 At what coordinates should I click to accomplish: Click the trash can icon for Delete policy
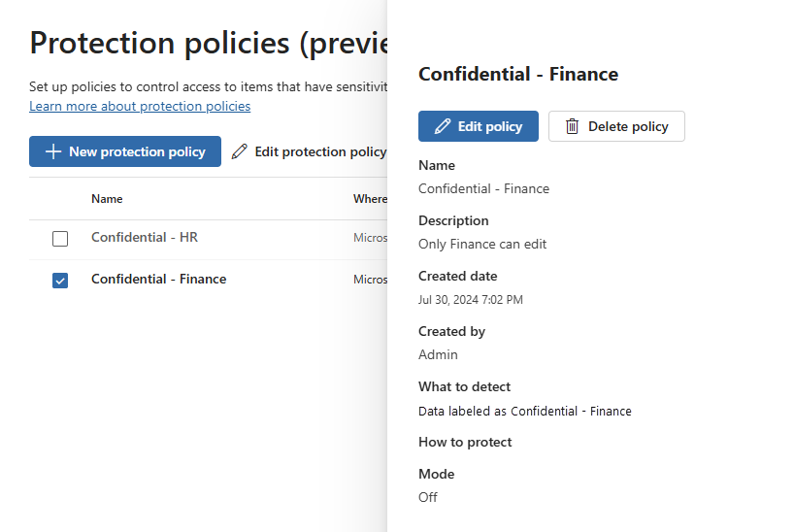(573, 126)
